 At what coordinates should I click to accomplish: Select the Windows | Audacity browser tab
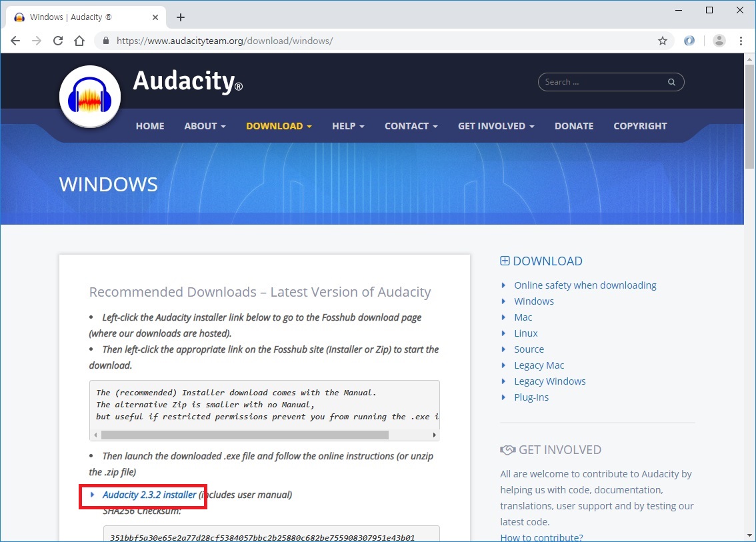click(x=86, y=17)
